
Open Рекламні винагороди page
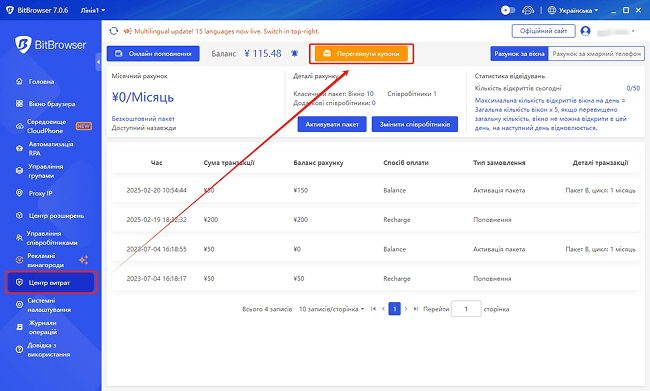click(46, 260)
